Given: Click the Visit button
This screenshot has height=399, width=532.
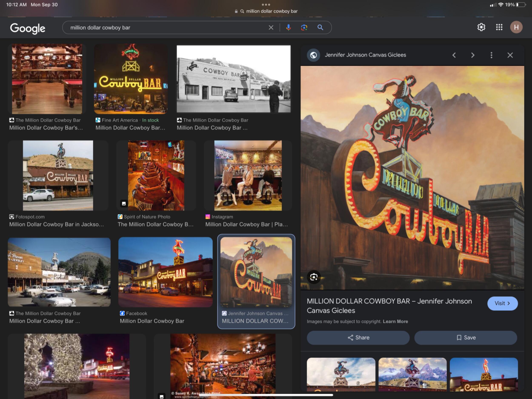Looking at the screenshot, I should 502,303.
